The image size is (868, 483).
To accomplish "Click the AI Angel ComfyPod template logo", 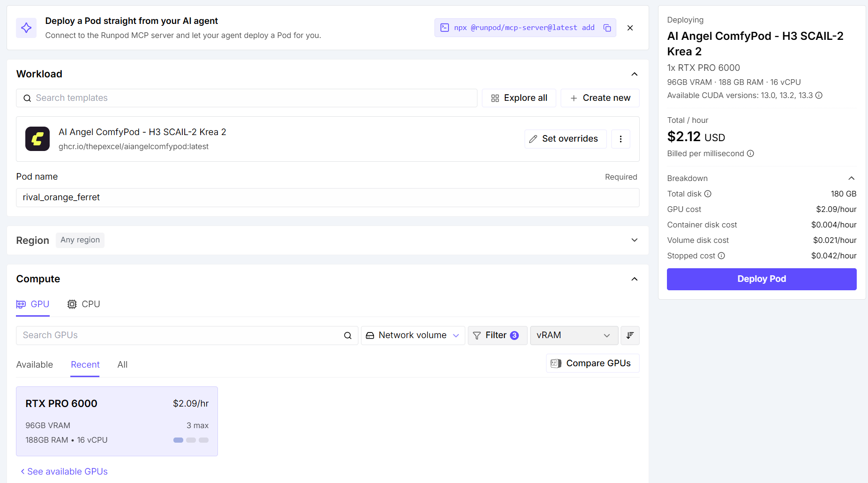I will click(x=37, y=139).
